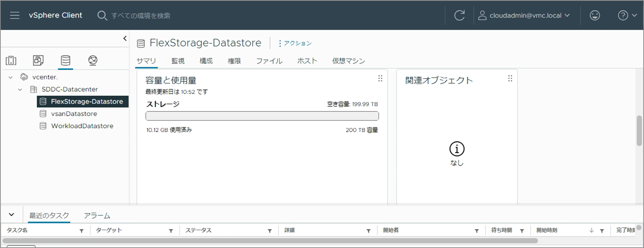Viewport: 644px width, 248px height.
Task: Select vcenter. in the tree
Action: pos(45,77)
